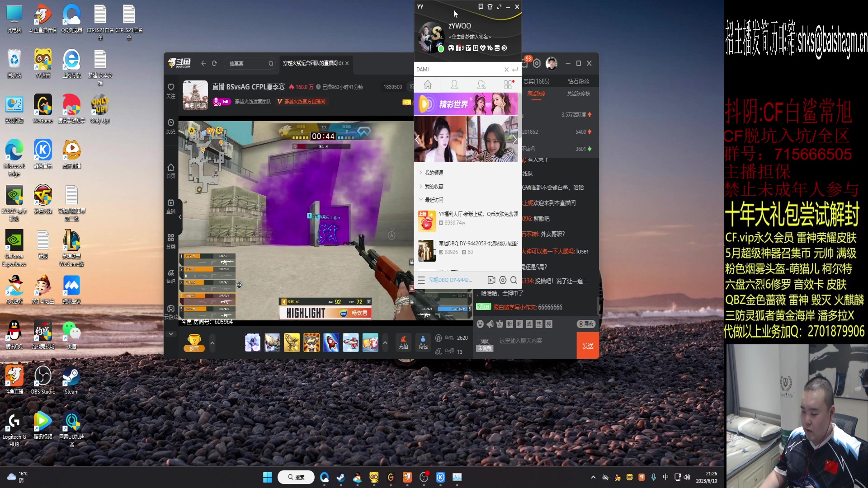Toggle the 屏蔽 block switch in chat
This screenshot has height=488, width=868.
[x=586, y=324]
